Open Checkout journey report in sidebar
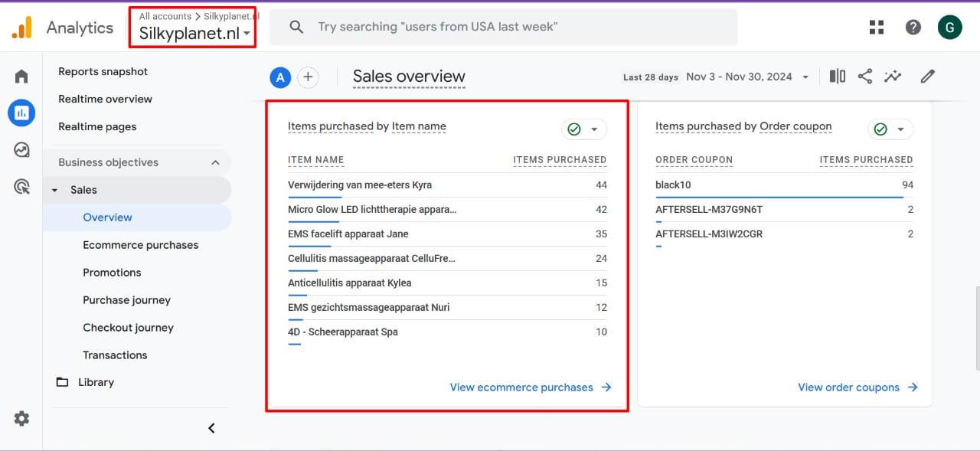 pos(128,328)
